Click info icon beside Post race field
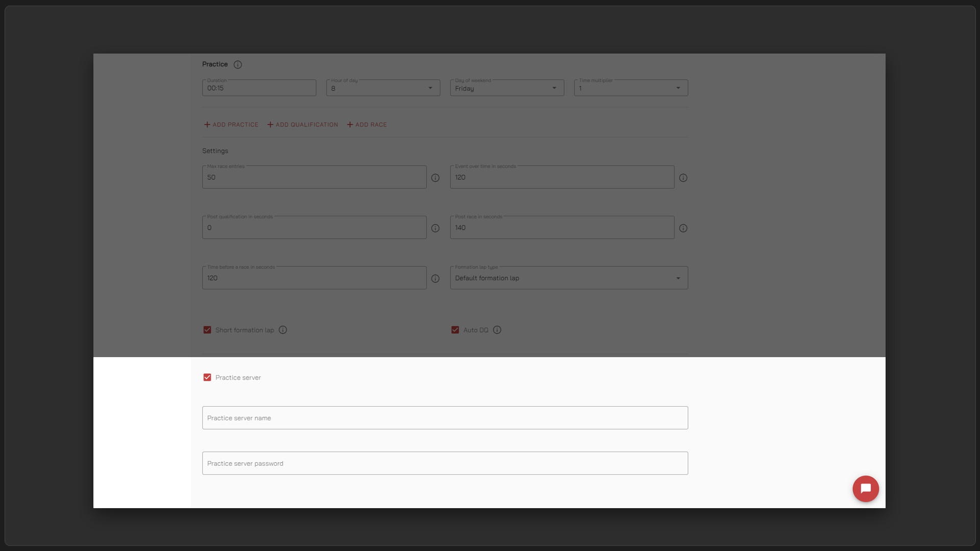This screenshot has height=551, width=980. pos(683,229)
